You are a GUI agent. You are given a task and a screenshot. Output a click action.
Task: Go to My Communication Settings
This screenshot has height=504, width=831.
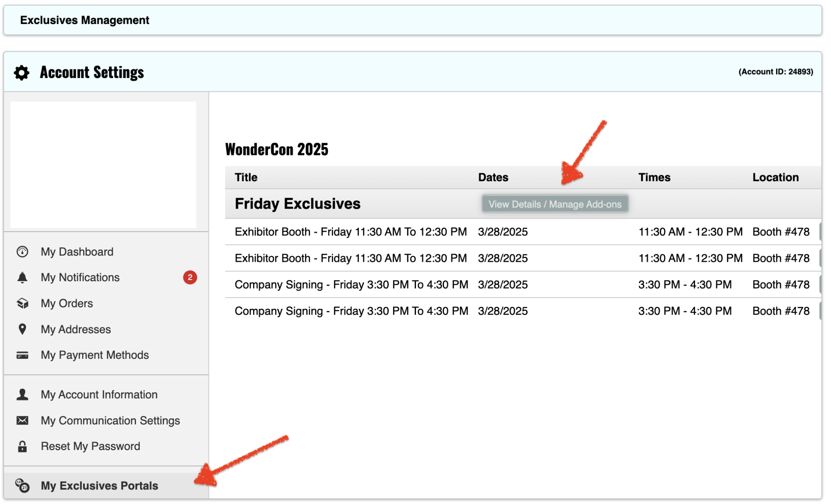click(x=110, y=420)
